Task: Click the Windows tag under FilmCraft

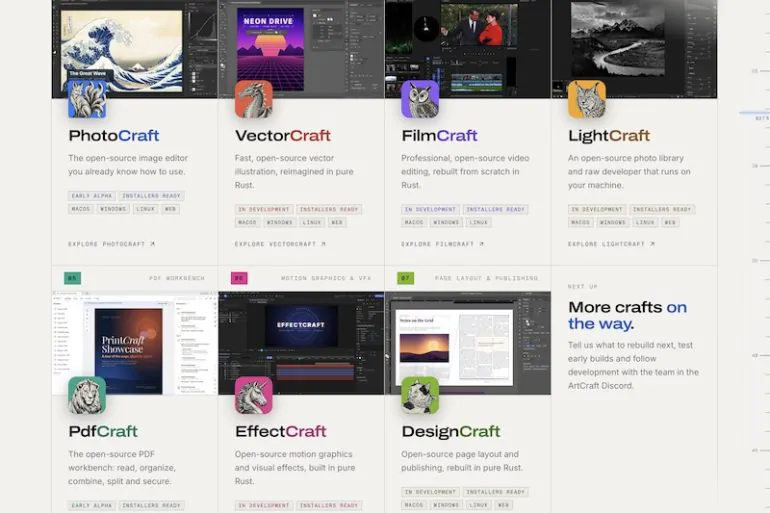Action: tap(446, 222)
